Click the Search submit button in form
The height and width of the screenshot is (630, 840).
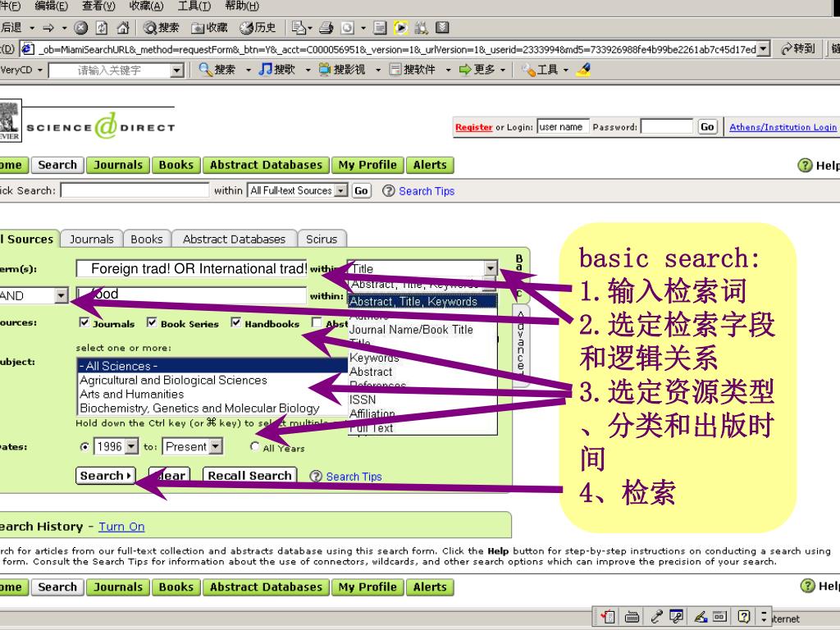click(106, 475)
